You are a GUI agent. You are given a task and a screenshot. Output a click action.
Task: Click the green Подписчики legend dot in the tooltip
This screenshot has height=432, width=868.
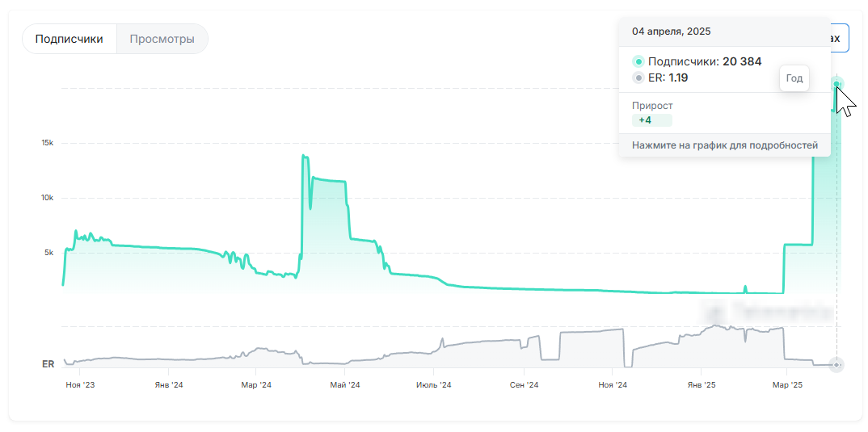pyautogui.click(x=638, y=61)
